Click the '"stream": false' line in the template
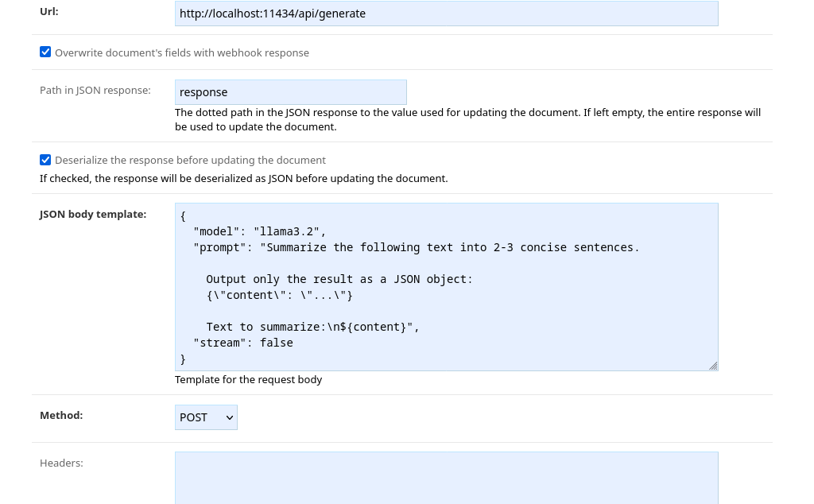The width and height of the screenshot is (814, 504). point(243,343)
